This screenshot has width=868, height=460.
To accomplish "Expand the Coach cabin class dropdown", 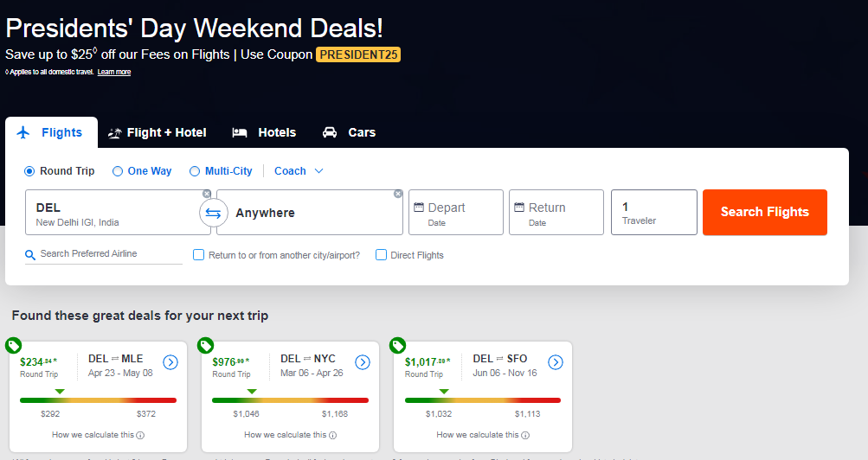I will (x=299, y=171).
